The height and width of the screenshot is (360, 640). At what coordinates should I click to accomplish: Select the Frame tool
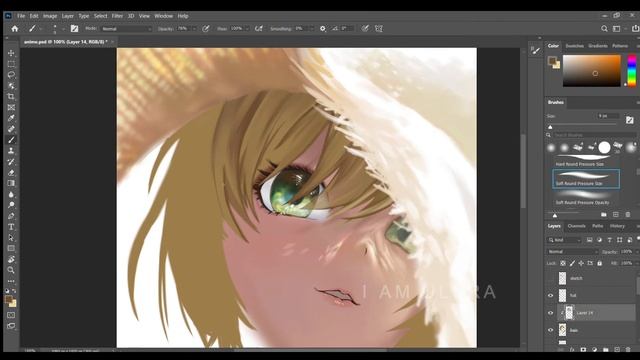coord(11,107)
